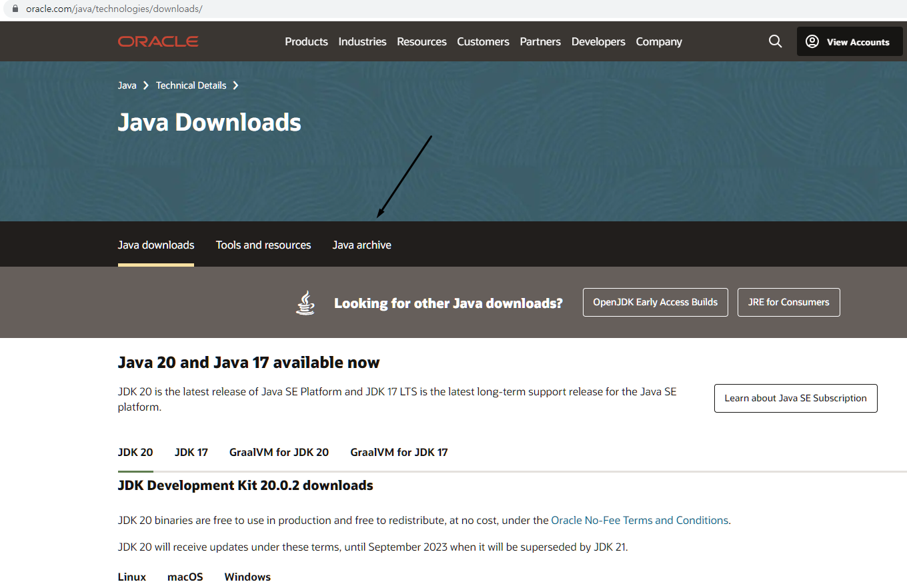Viewport: 907px width, 588px height.
Task: Select the JDK 17 tab
Action: [x=191, y=452]
